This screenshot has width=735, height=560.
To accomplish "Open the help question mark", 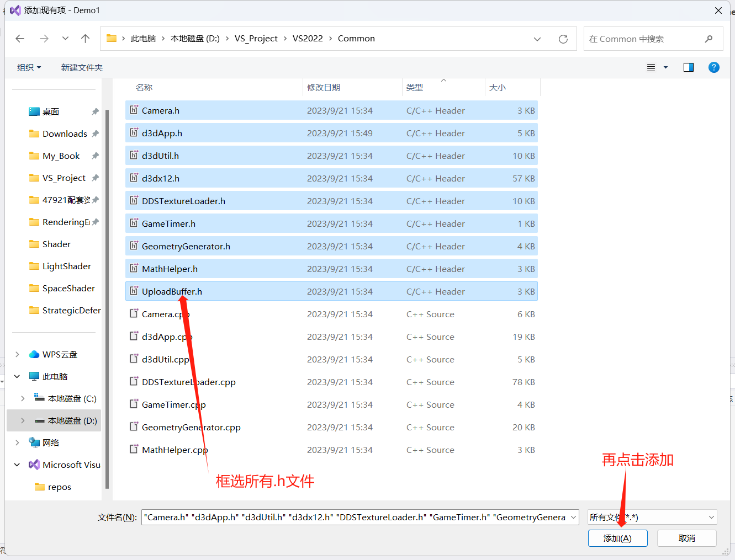I will (714, 67).
